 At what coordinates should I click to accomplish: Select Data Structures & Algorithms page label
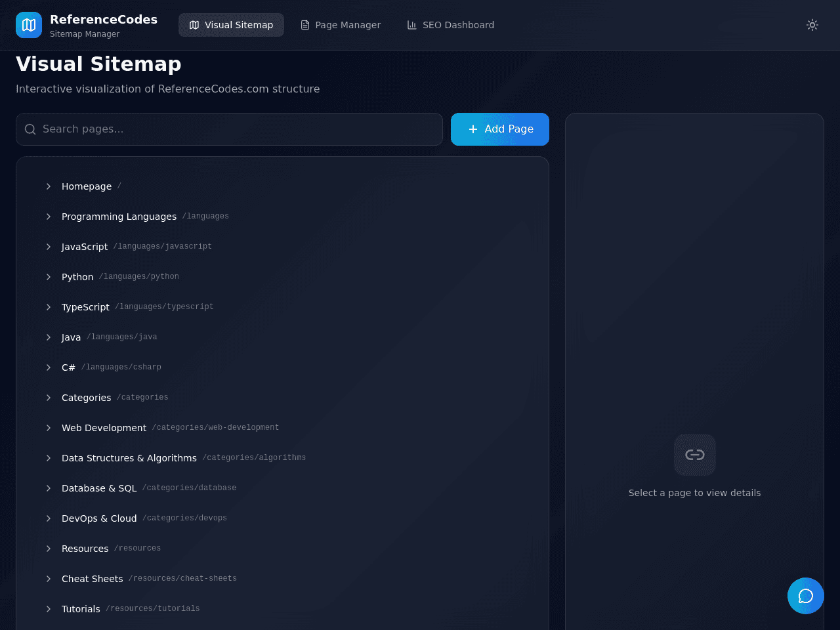coord(129,458)
